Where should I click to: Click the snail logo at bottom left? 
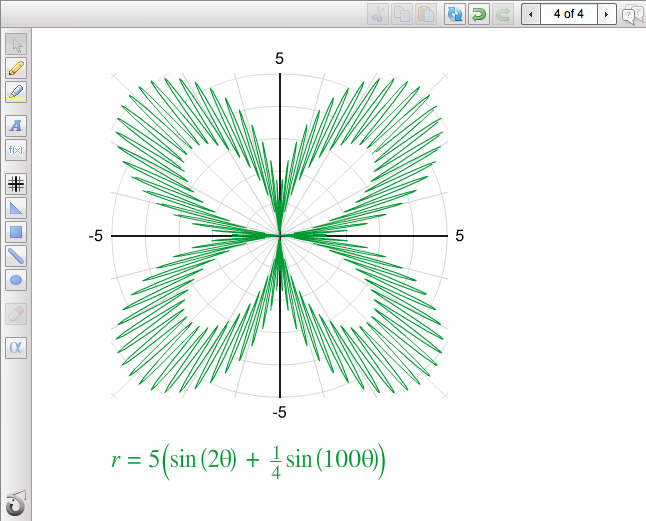pos(16,502)
